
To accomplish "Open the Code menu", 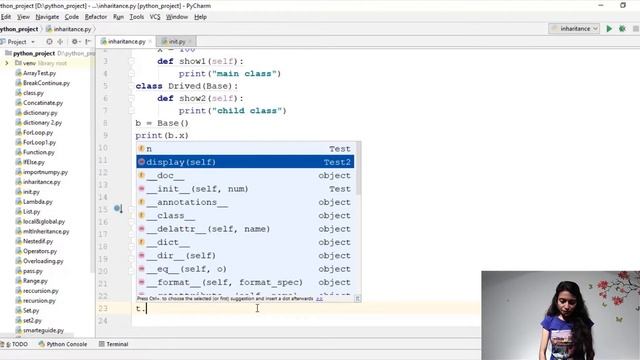I will coord(71,17).
